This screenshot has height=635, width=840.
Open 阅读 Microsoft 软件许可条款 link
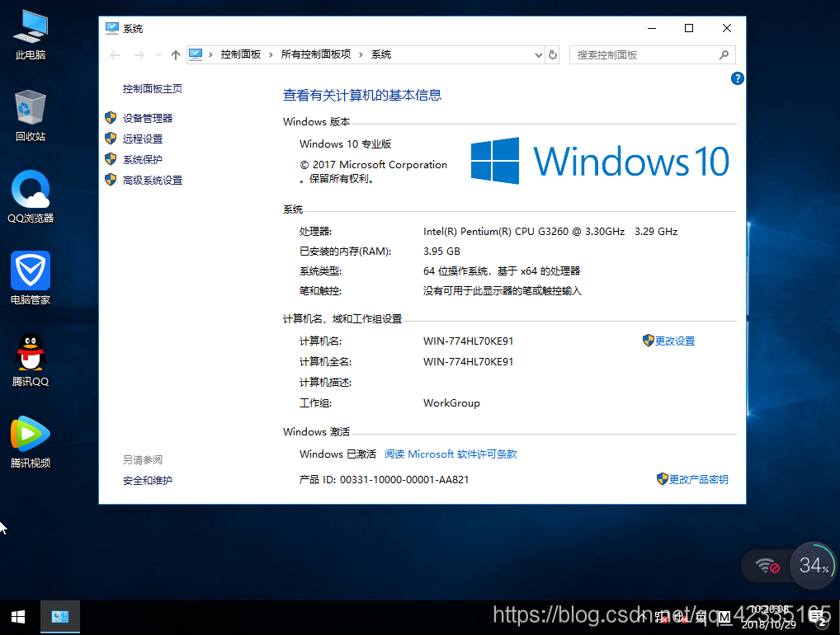tap(451, 454)
